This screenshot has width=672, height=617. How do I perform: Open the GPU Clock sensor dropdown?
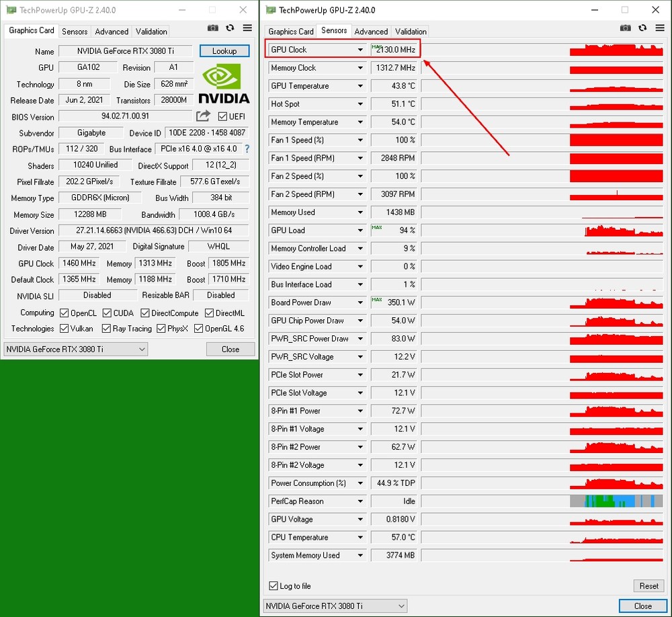[x=360, y=50]
